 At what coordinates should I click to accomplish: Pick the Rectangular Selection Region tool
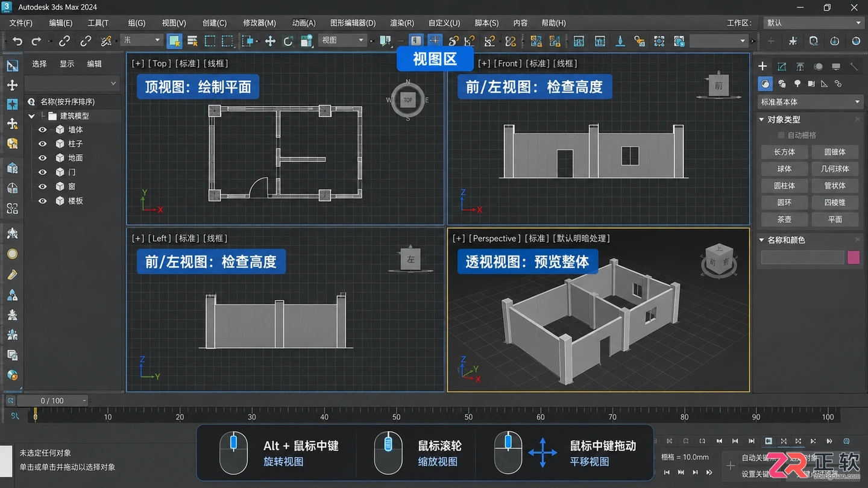click(x=210, y=41)
